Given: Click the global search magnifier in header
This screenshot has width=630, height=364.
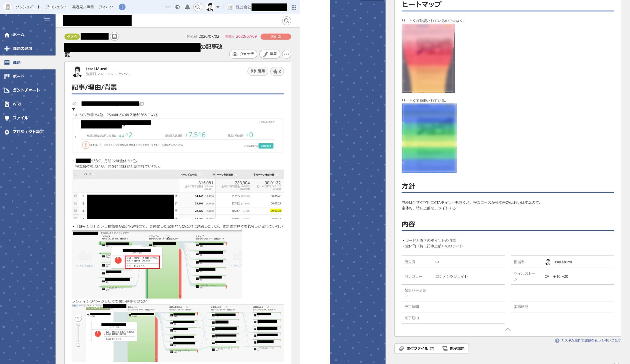Looking at the screenshot, I should (x=198, y=7).
